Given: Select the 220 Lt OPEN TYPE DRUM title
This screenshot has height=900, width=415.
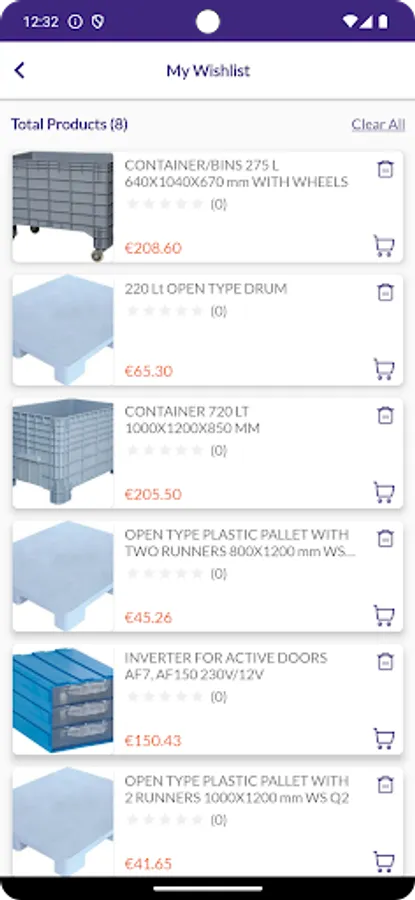Looking at the screenshot, I should click(x=205, y=289).
